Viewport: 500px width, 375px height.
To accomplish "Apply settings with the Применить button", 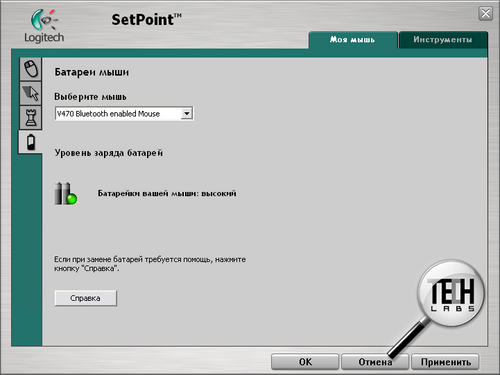I will [x=445, y=362].
